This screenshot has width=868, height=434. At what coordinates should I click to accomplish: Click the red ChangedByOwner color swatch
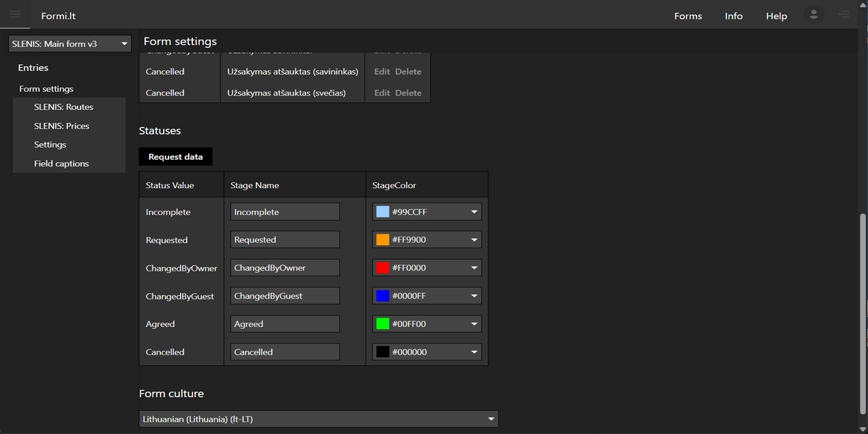coord(383,268)
